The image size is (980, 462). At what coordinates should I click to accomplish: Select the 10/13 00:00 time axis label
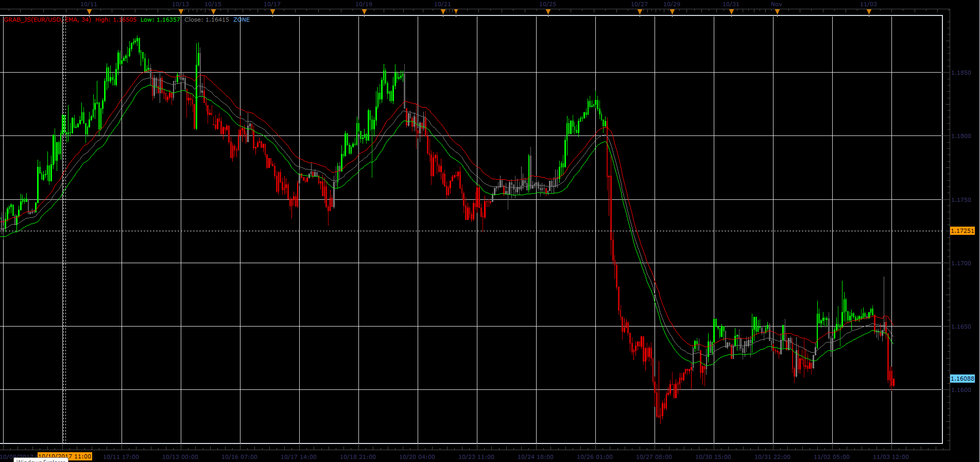[x=180, y=457]
